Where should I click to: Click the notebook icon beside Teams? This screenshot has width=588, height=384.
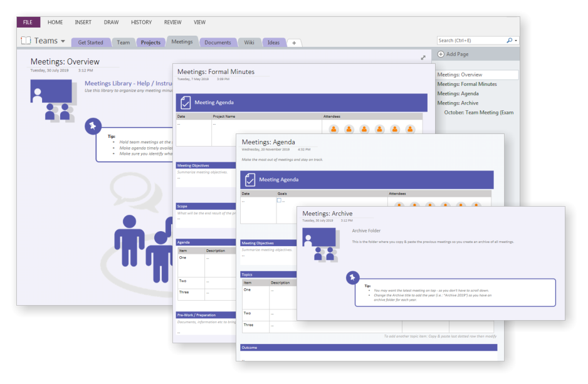pos(26,41)
